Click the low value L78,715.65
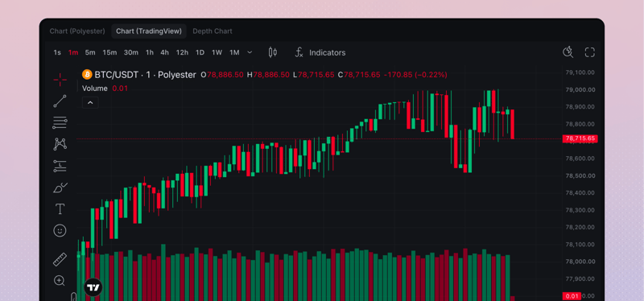Image resolution: width=644 pixels, height=301 pixels. pyautogui.click(x=313, y=75)
